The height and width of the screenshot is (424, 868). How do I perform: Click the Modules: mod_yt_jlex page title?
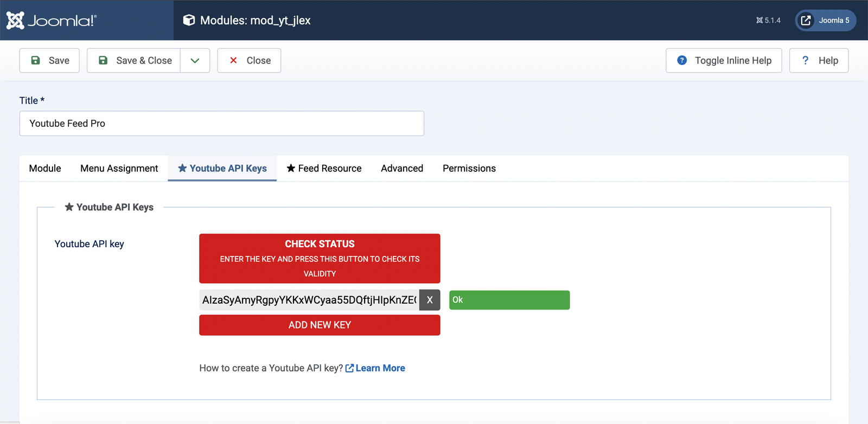(256, 21)
